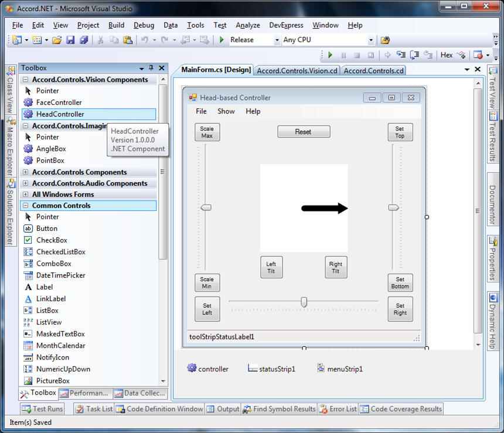Select the FaceController toolbox component
The image size is (504, 433).
pyautogui.click(x=88, y=103)
